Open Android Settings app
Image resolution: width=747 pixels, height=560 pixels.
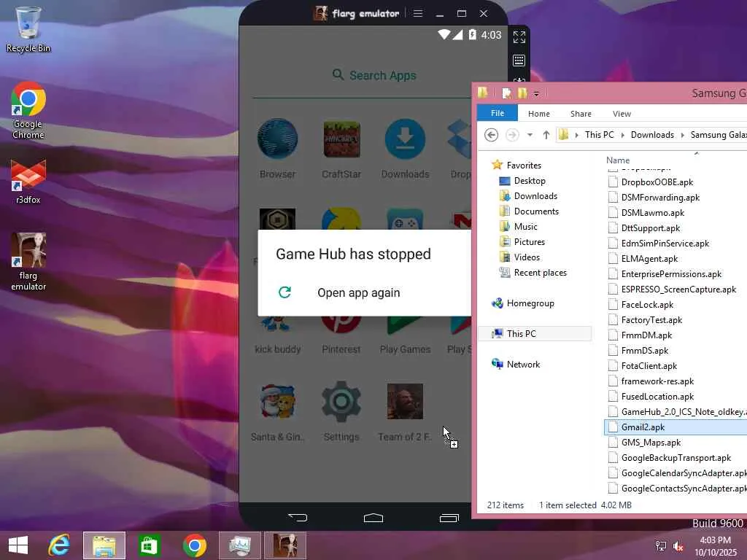(341, 411)
